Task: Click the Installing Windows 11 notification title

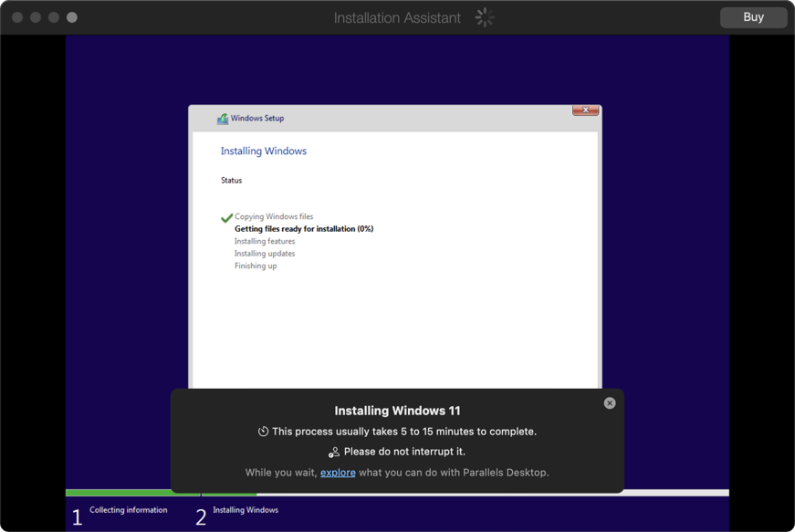Action: point(397,411)
